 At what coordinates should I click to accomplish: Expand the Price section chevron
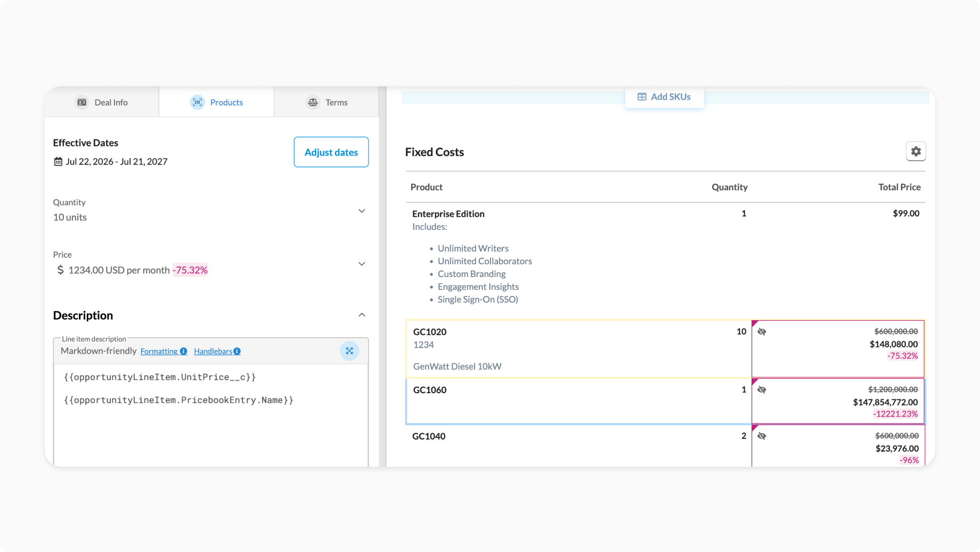[362, 264]
